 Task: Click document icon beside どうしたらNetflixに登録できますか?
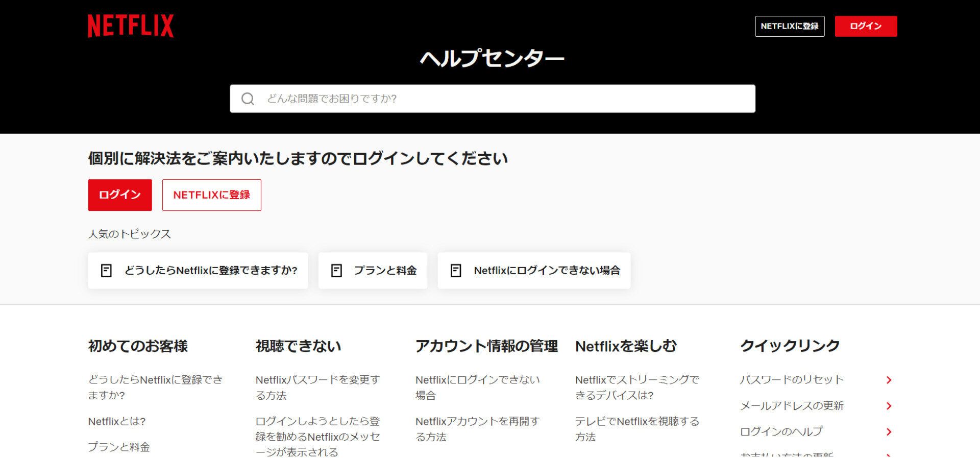[106, 271]
